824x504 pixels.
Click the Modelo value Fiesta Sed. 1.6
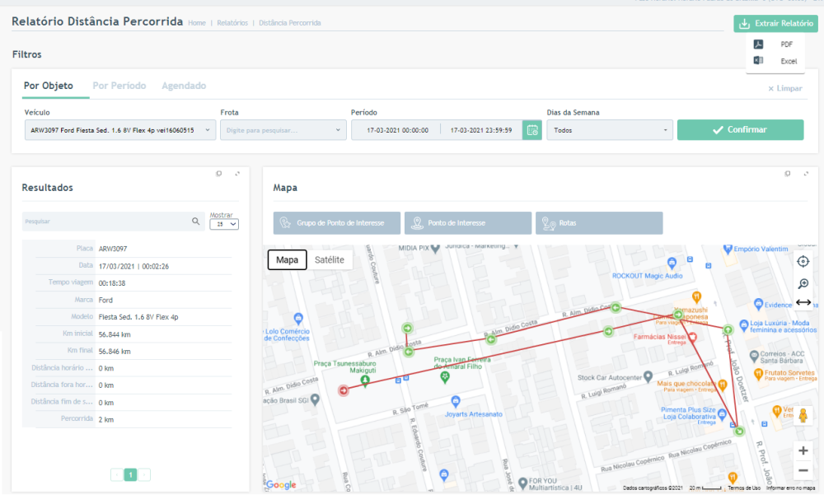138,317
